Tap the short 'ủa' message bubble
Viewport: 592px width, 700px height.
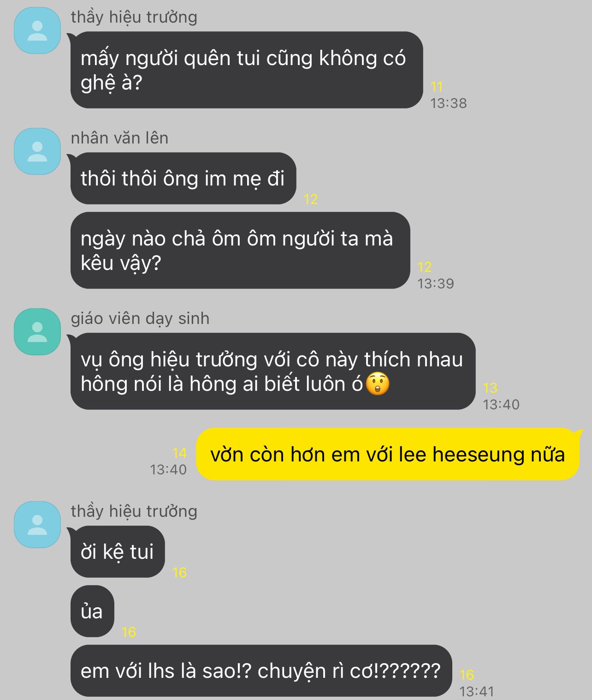[x=92, y=611]
